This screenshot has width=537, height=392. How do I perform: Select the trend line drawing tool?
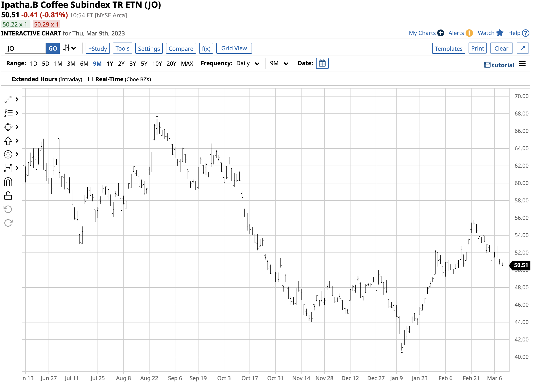pos(8,100)
